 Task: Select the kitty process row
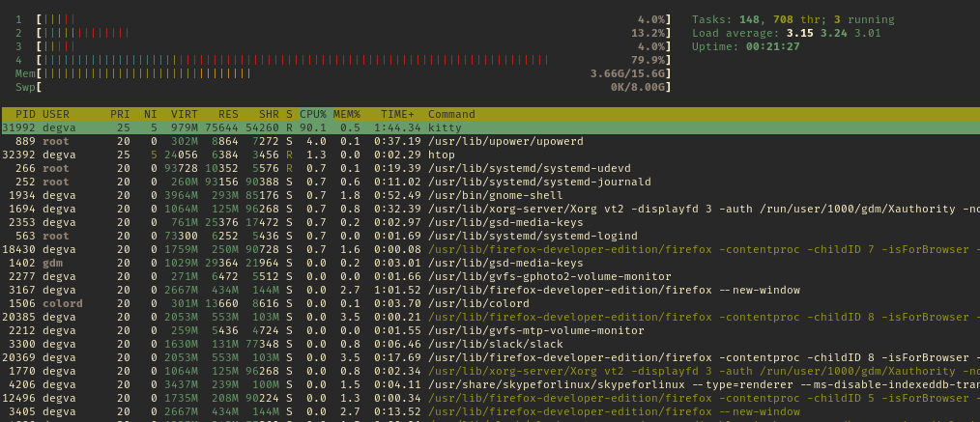tap(490, 128)
